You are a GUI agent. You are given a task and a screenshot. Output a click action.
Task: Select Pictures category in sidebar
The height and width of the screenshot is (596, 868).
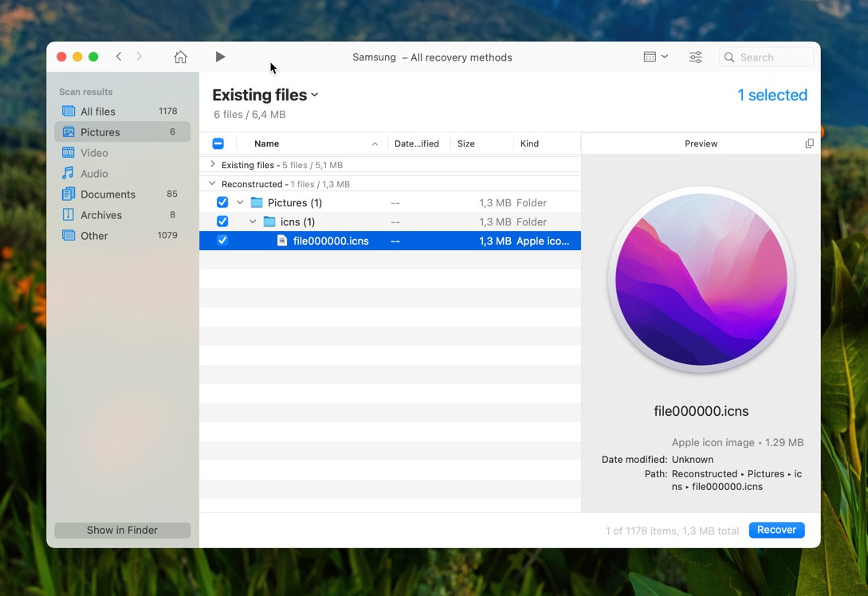[122, 131]
